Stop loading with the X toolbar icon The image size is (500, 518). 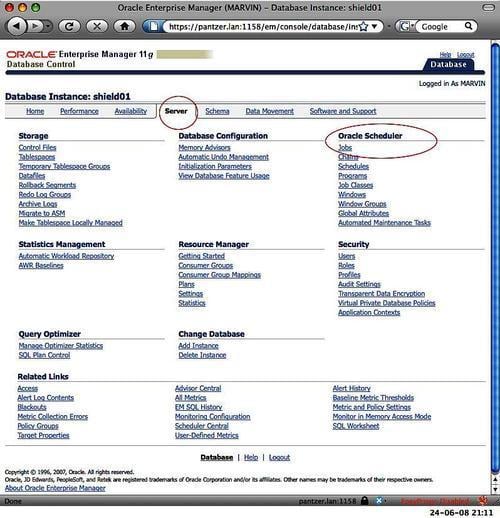click(x=97, y=26)
